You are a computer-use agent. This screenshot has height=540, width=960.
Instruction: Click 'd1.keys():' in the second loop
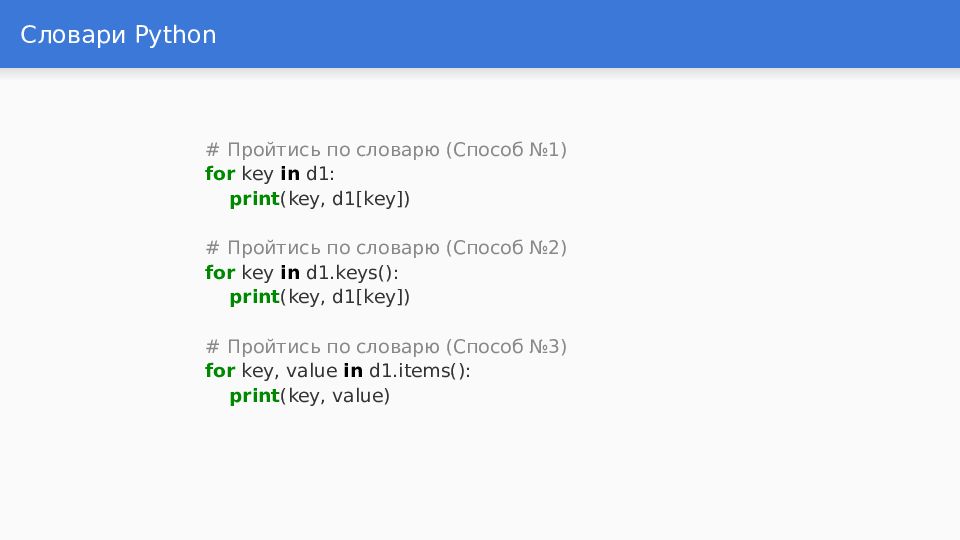tap(352, 272)
